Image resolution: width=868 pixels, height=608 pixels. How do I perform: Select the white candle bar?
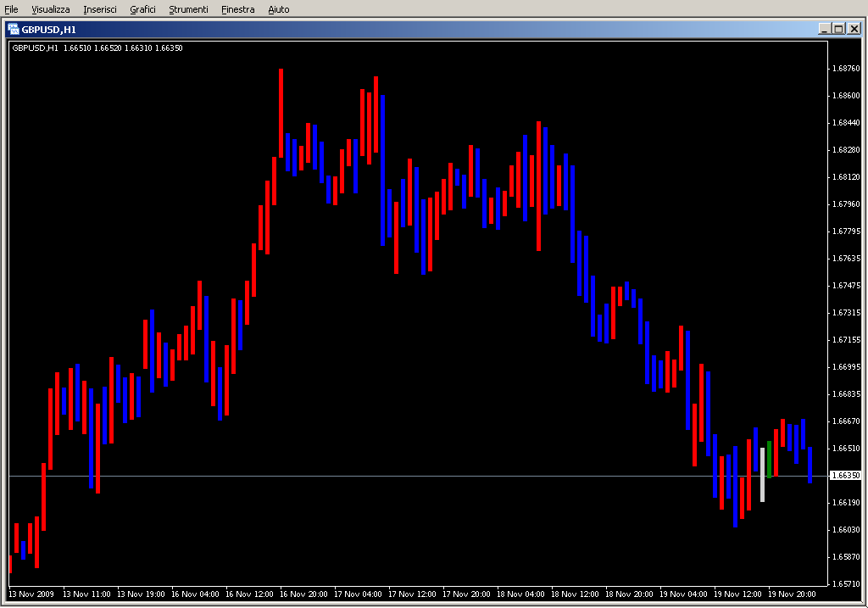(762, 475)
